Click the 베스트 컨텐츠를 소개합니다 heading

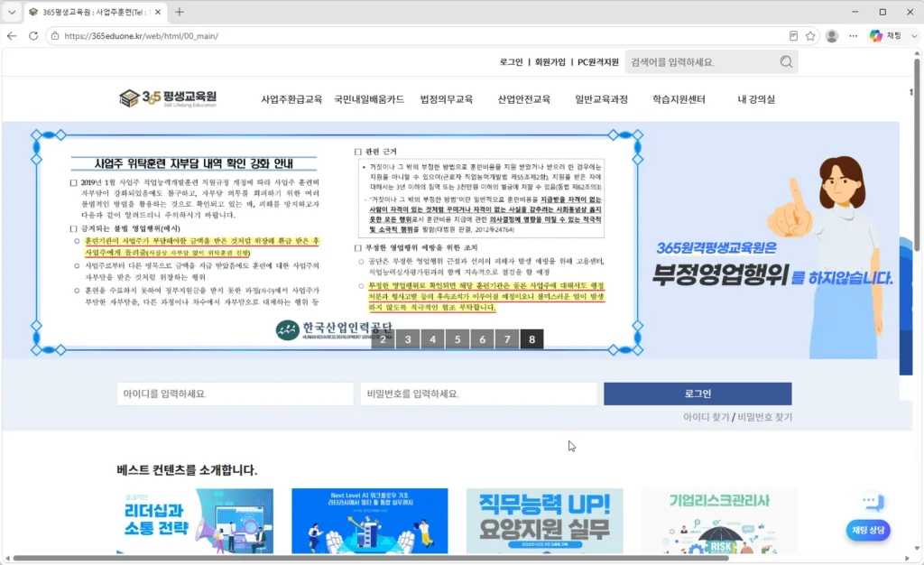tap(187, 469)
